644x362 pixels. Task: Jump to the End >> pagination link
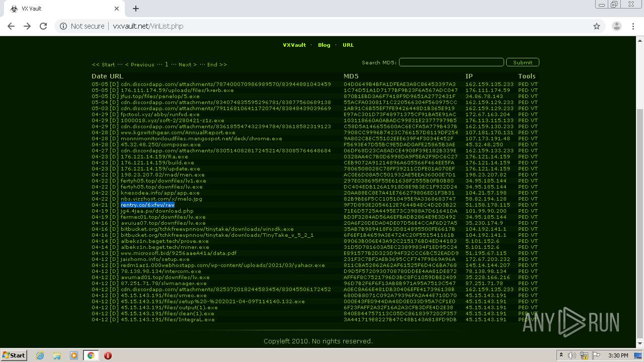tap(217, 64)
